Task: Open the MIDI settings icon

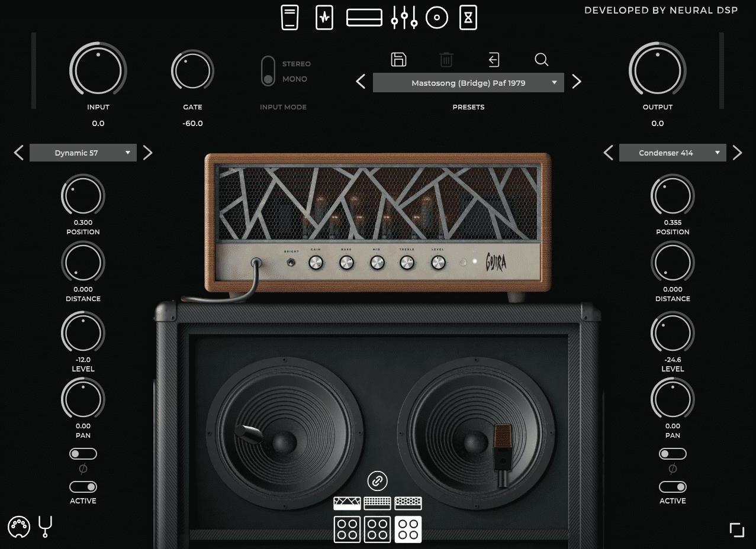Action: pyautogui.click(x=18, y=526)
